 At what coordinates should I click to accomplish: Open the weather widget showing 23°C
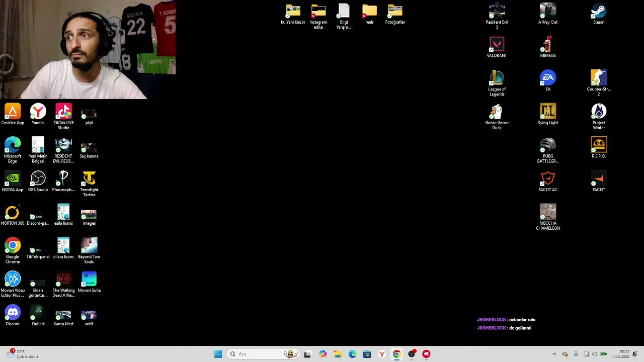[x=23, y=354]
